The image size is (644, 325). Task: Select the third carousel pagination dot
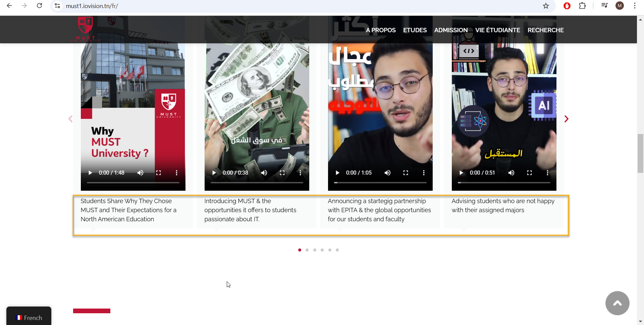tap(315, 250)
